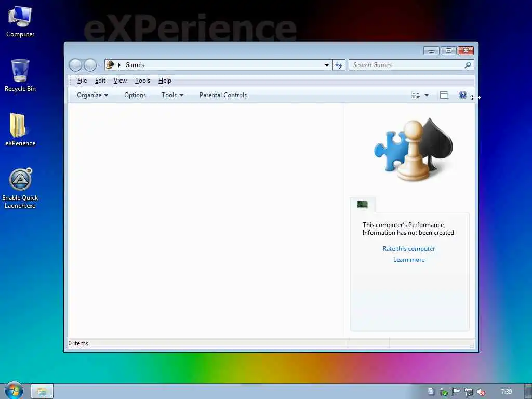Click the document tray icon
The height and width of the screenshot is (399, 532).
pos(431,392)
